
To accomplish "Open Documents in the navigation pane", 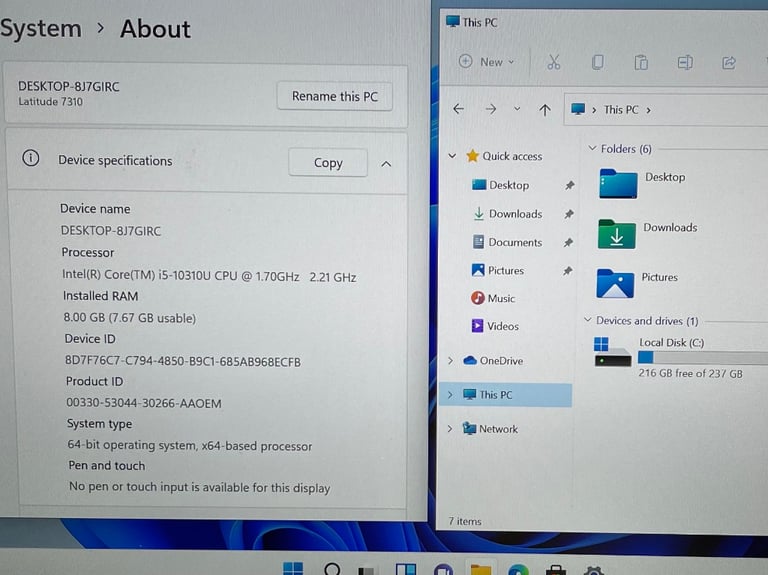I will coord(515,242).
